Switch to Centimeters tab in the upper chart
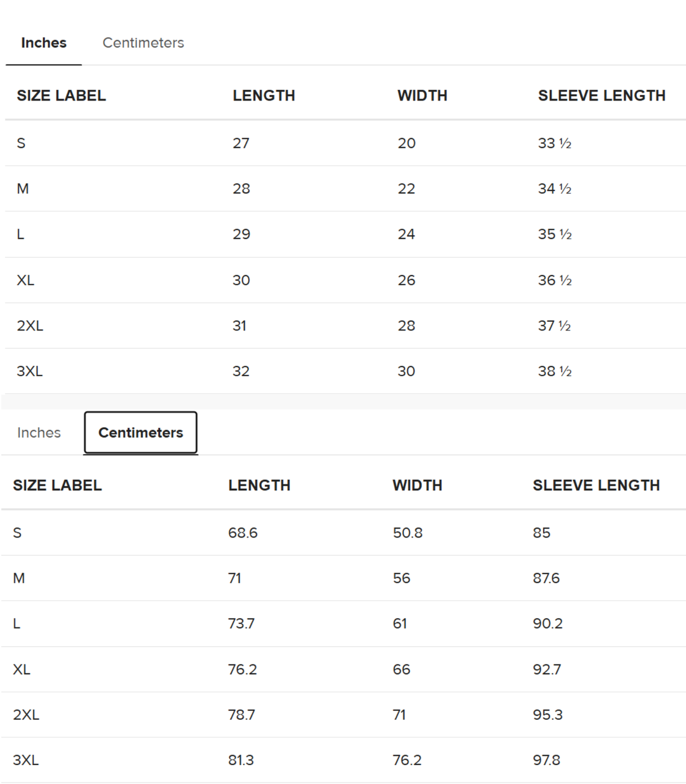 [x=143, y=43]
